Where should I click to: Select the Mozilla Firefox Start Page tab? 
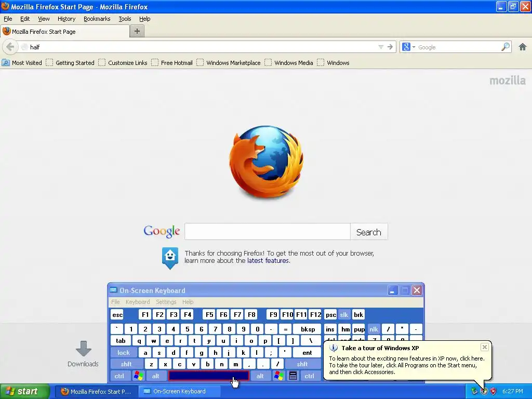(65, 32)
